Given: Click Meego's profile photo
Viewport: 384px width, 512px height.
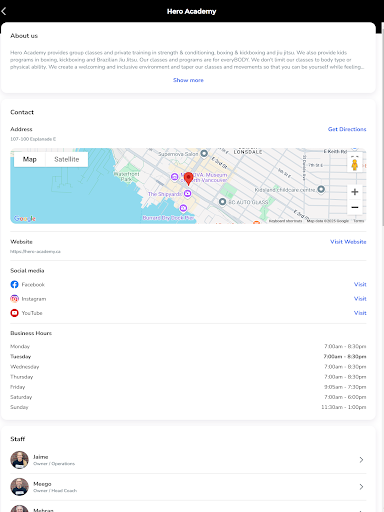Looking at the screenshot, I should coord(19,487).
